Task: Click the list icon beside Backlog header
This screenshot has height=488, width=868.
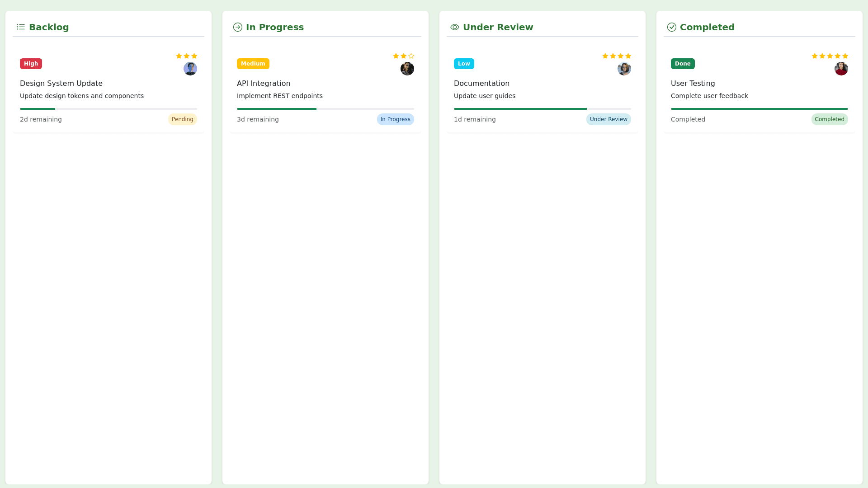Action: pos(20,27)
